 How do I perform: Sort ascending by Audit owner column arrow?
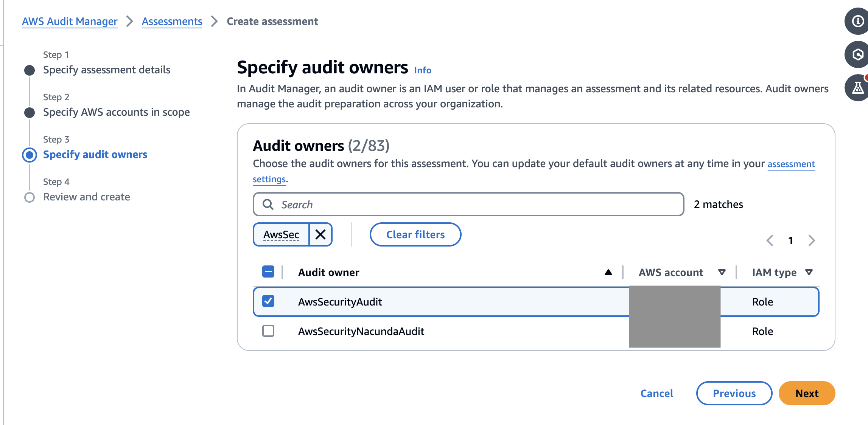click(608, 272)
